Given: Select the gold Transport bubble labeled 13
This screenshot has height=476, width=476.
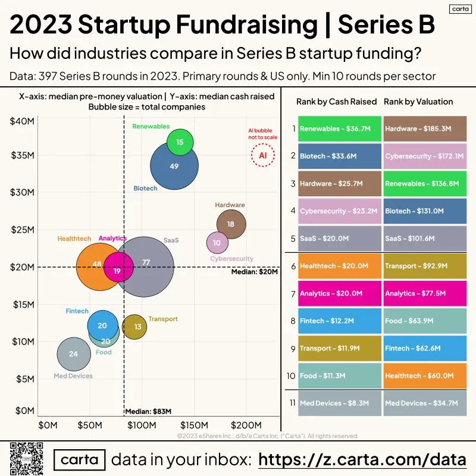Looking at the screenshot, I should click(x=134, y=327).
